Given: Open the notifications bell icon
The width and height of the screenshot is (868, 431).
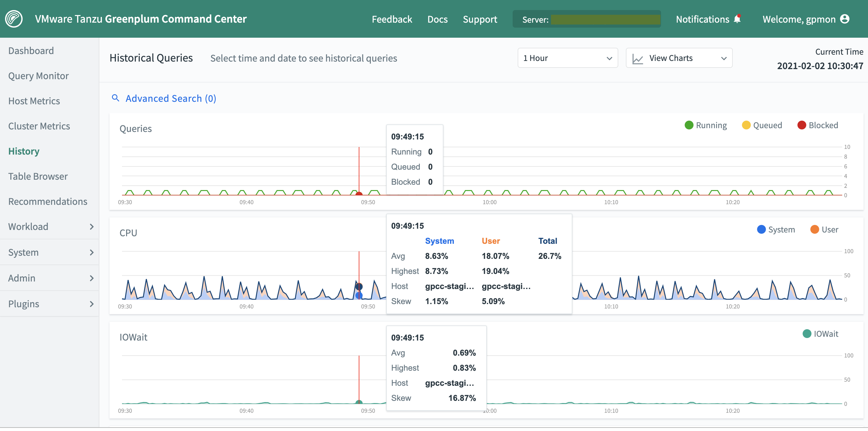Looking at the screenshot, I should pos(737,19).
